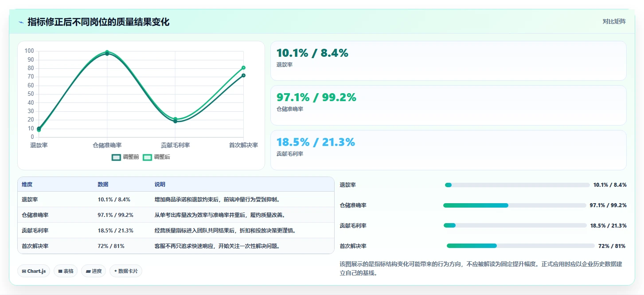Viewport: 644px width, 295px height.
Task: Click the 表格 tag
Action: pos(66,271)
